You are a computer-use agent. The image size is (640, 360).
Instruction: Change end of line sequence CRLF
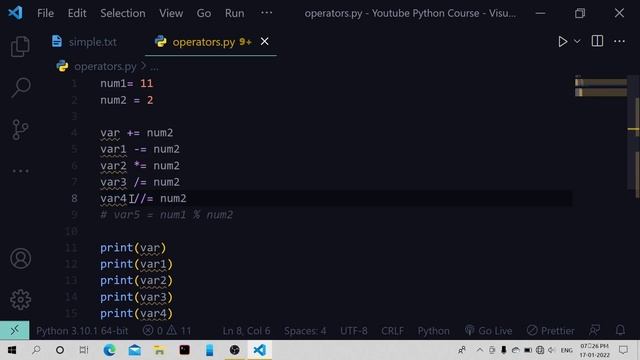(x=392, y=331)
